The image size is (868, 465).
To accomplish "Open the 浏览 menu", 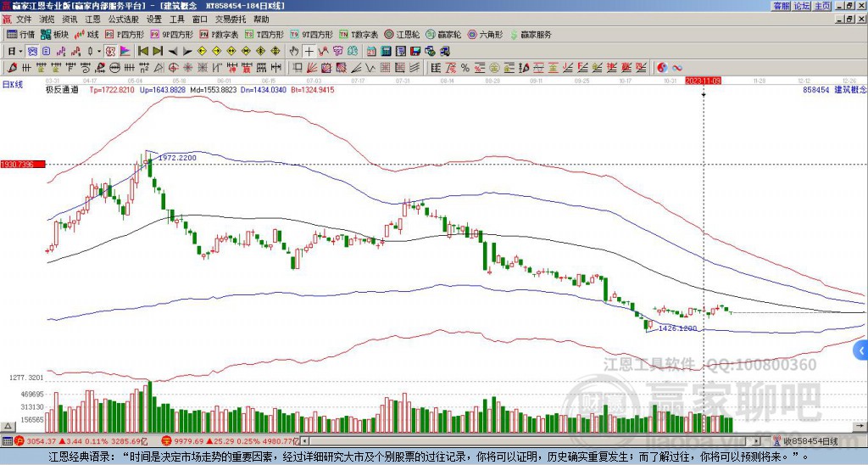I will [47, 20].
